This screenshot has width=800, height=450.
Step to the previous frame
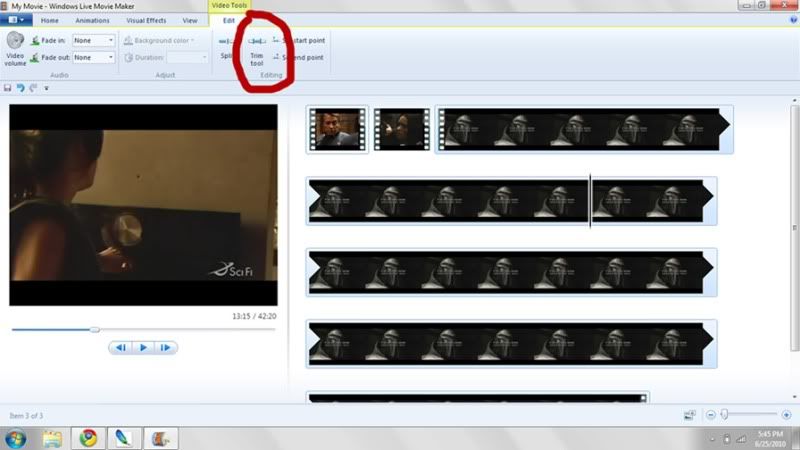[x=120, y=347]
